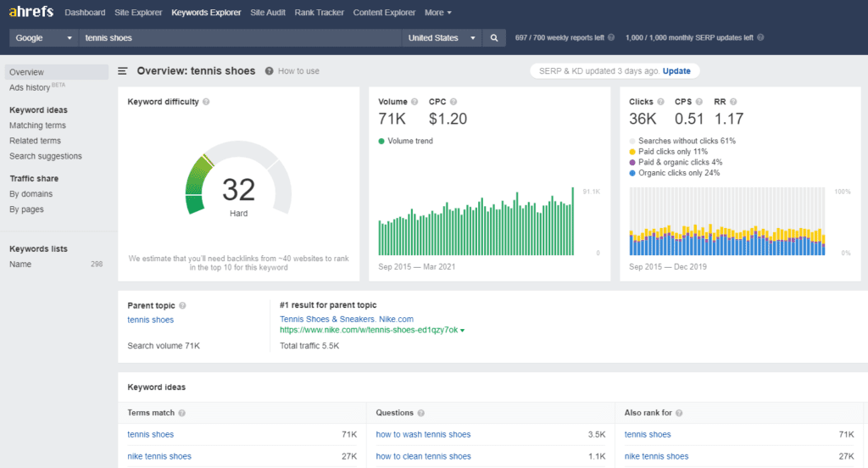
Task: Click the keyword difficulty gauge showing 32
Action: click(x=238, y=178)
